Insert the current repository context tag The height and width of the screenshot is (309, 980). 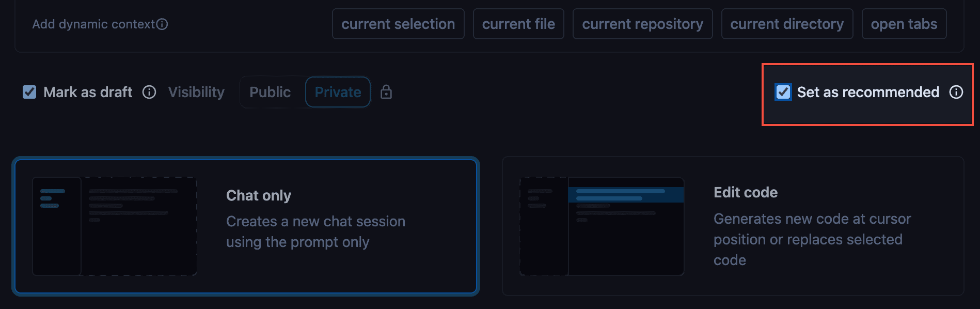click(x=643, y=24)
